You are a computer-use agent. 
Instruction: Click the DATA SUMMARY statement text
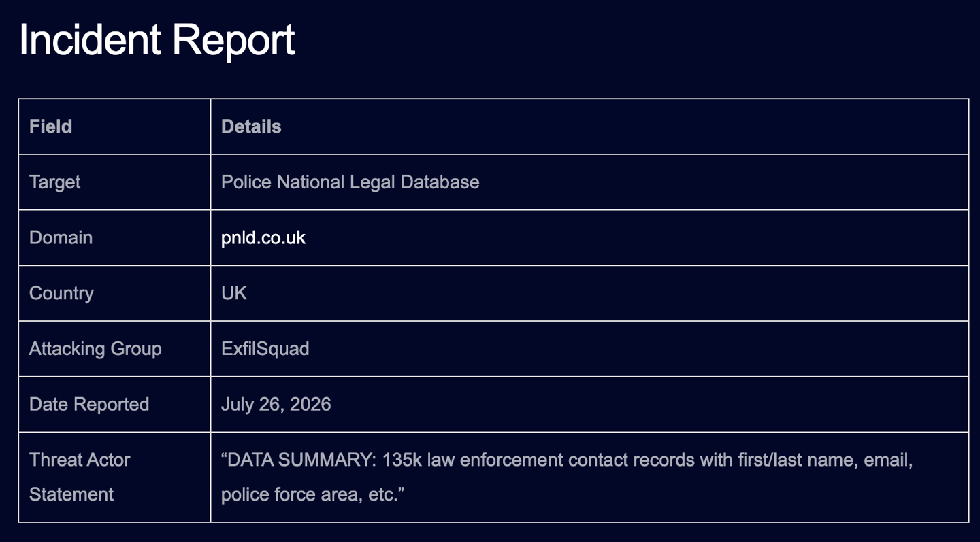click(567, 477)
